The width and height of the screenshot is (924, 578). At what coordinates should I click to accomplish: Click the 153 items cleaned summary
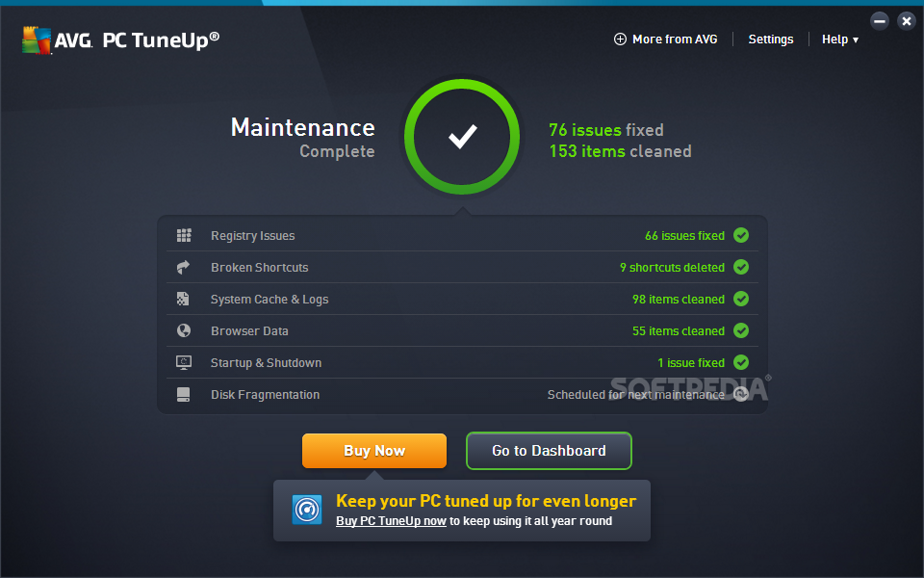click(620, 151)
